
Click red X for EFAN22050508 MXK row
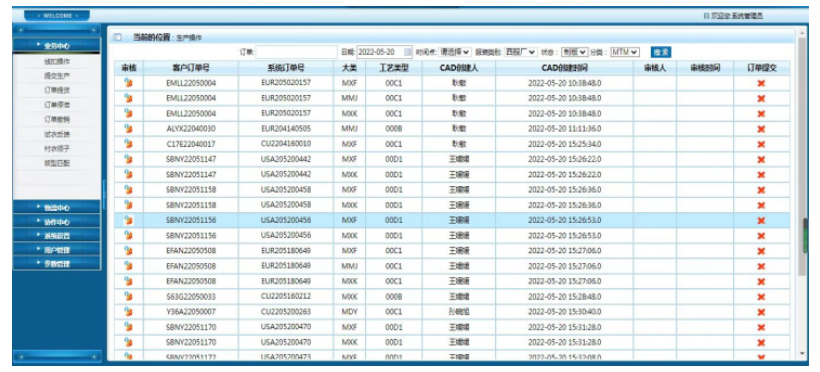[761, 281]
